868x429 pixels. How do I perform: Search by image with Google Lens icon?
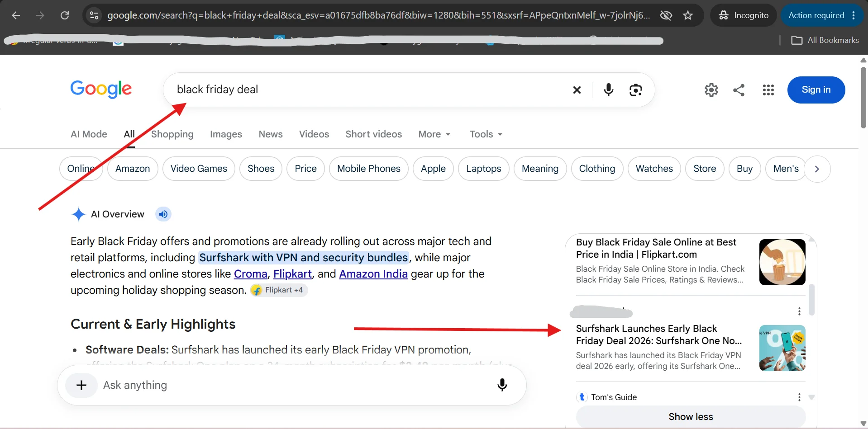click(636, 90)
